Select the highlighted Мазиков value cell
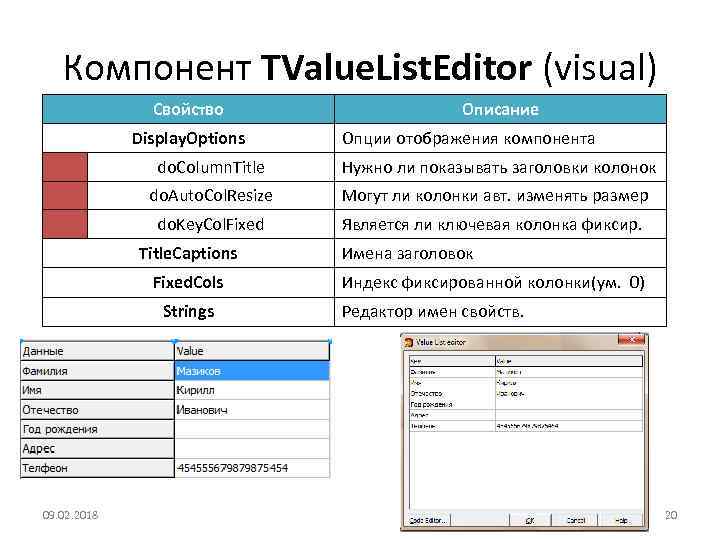This screenshot has height=540, width=720. click(x=252, y=371)
